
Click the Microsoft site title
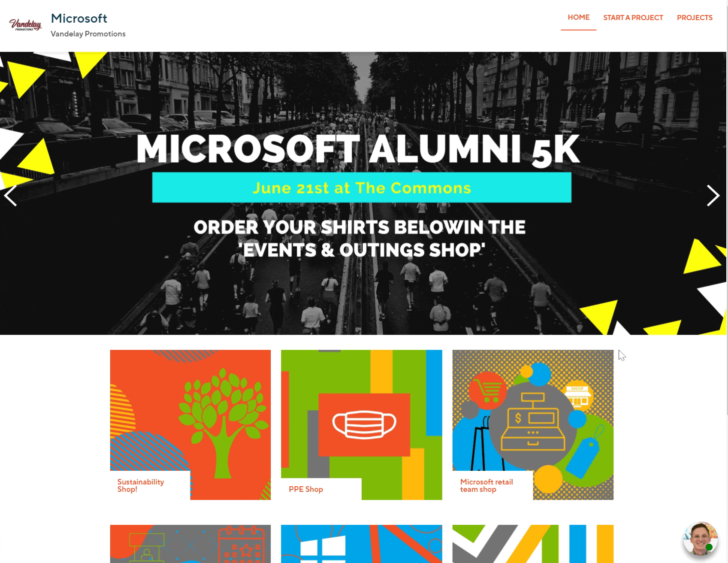[x=79, y=18]
